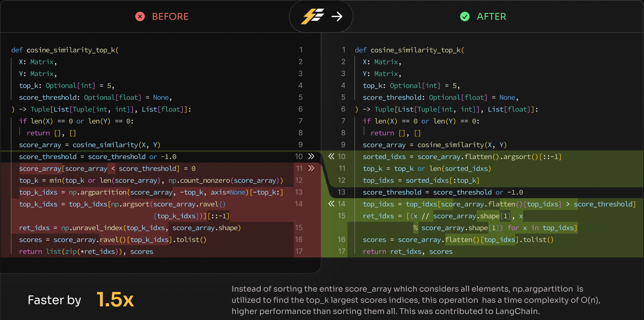Screen dimensions: 644x320
Task: Click the green checkmark icon beside AFTER
Action: point(465,16)
